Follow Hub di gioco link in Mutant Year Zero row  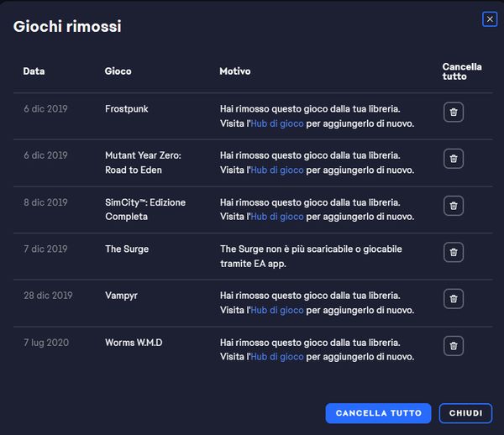(x=277, y=170)
